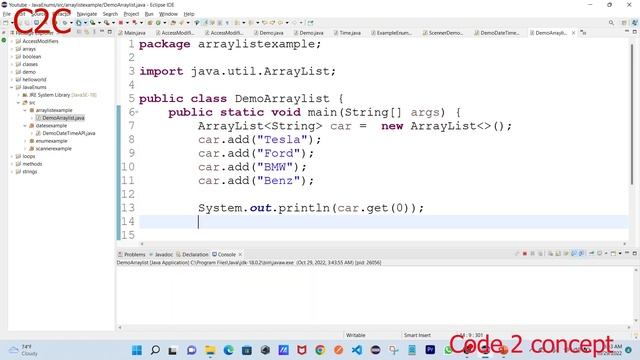The image size is (640, 360).
Task: Open the Search menu
Action: [x=110, y=14]
